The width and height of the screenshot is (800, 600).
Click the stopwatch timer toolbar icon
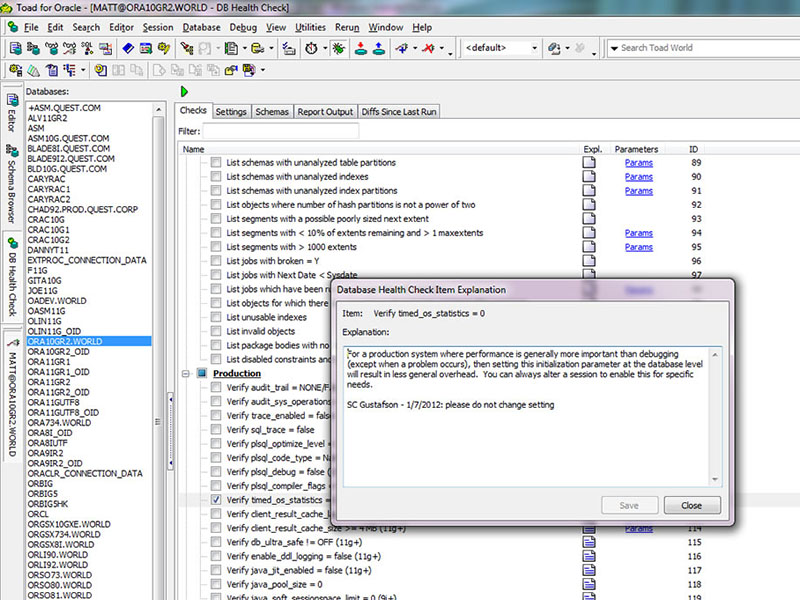[313, 48]
